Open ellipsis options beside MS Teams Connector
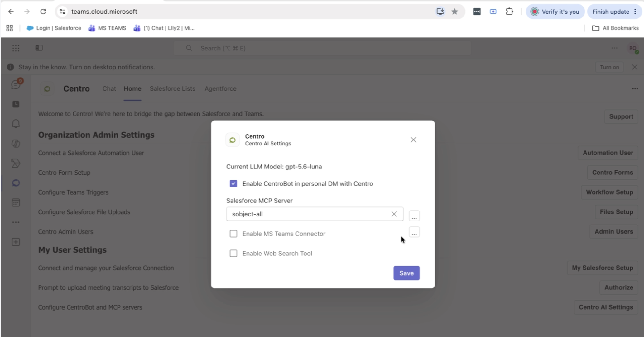The width and height of the screenshot is (644, 337). pyautogui.click(x=414, y=232)
